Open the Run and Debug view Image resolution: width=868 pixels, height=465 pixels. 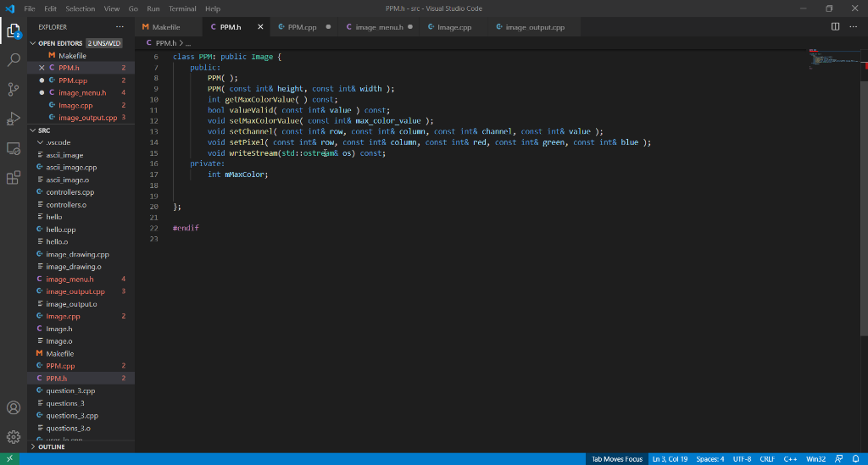pos(14,119)
